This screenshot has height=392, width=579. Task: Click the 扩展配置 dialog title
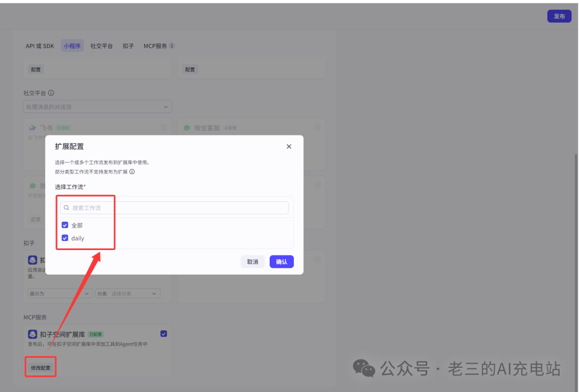tap(69, 146)
